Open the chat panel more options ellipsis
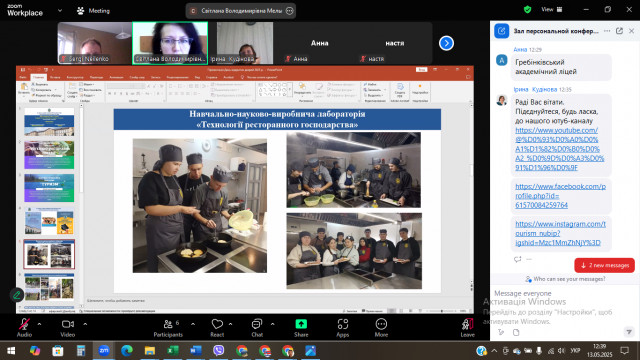This screenshot has height=360, width=640. 607,31
